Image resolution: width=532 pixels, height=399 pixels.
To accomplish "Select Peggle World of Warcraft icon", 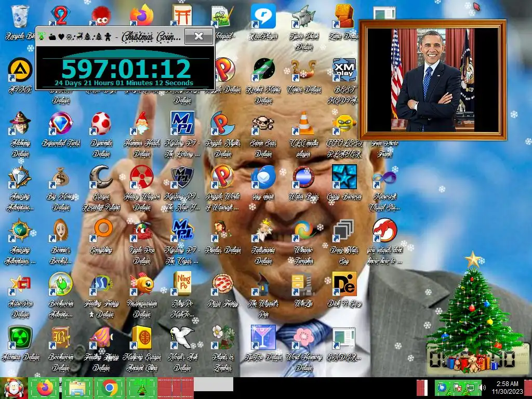I will (x=222, y=177).
